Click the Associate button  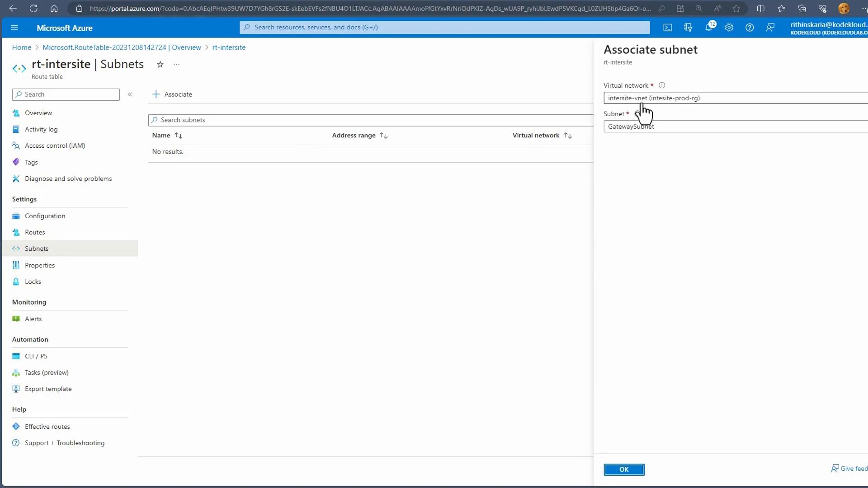click(172, 94)
